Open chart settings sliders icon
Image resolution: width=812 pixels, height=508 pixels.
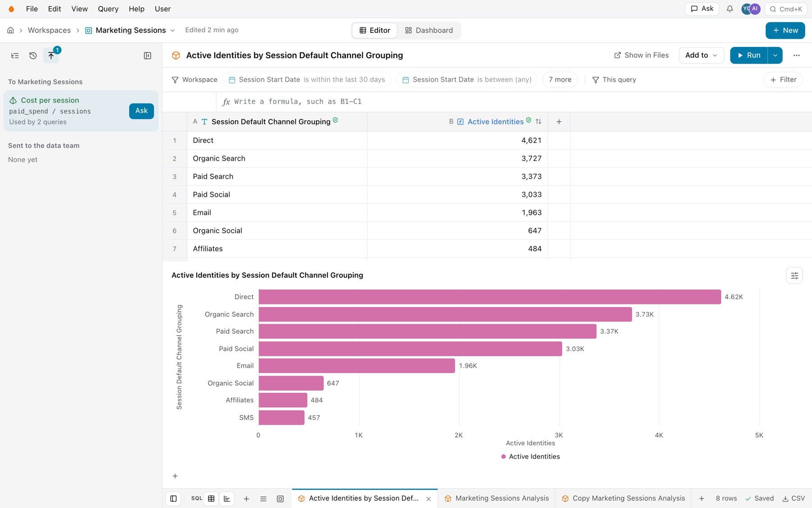(794, 275)
